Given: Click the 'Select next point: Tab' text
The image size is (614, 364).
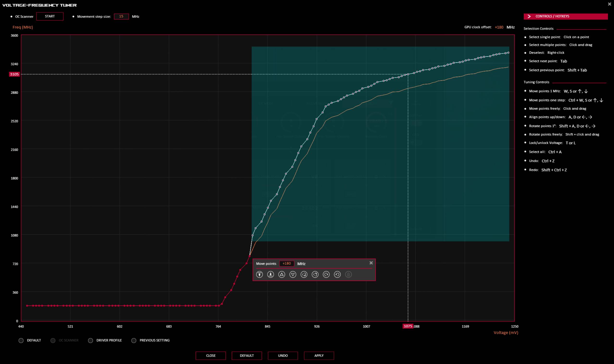Looking at the screenshot, I should pyautogui.click(x=548, y=61).
